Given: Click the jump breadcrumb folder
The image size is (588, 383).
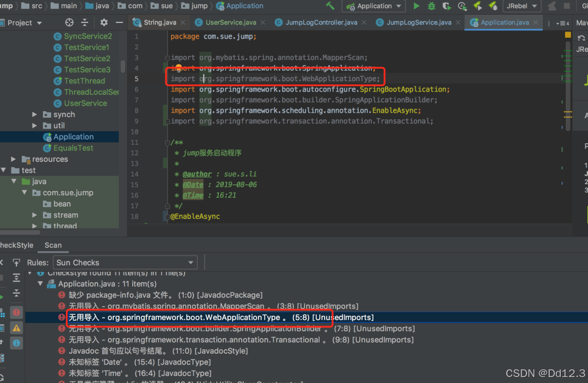Looking at the screenshot, I should 194,6.
